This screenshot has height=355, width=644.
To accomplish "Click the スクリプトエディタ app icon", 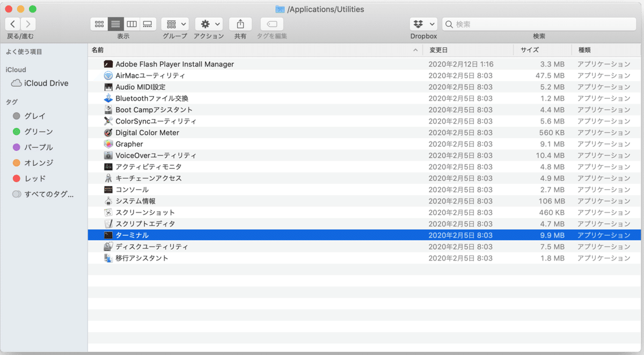I will pos(108,224).
